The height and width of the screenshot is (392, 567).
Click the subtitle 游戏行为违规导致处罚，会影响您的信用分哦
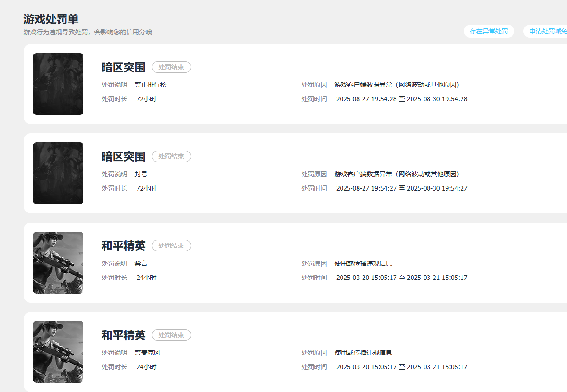(x=88, y=32)
